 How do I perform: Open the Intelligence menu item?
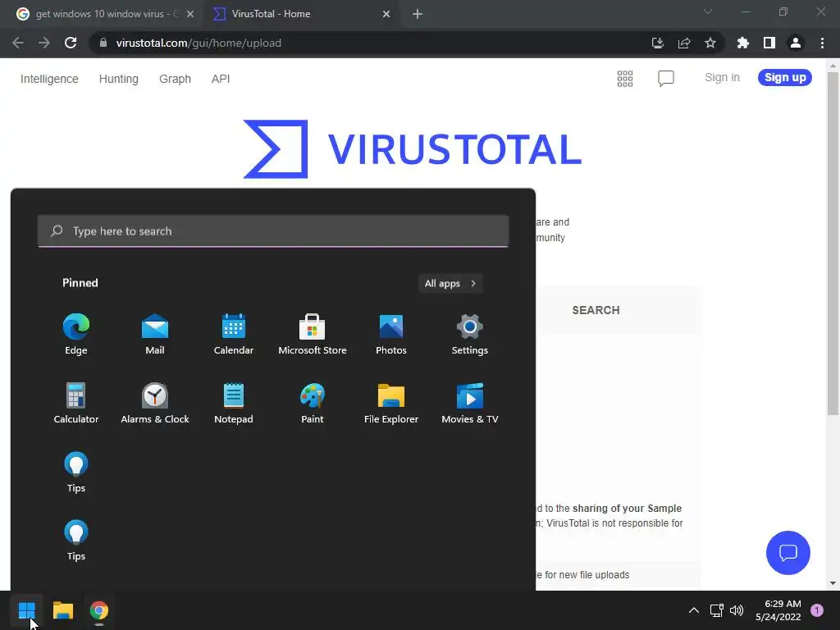pyautogui.click(x=49, y=79)
